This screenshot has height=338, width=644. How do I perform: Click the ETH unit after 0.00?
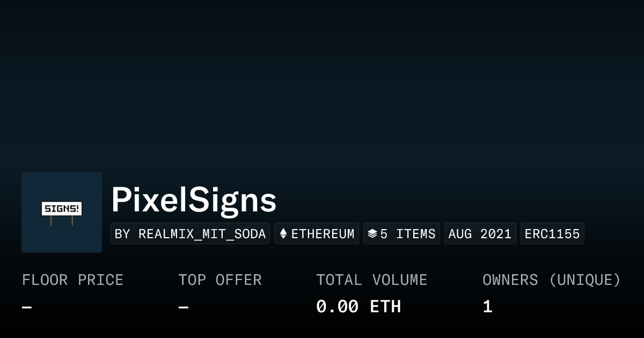[x=385, y=307]
